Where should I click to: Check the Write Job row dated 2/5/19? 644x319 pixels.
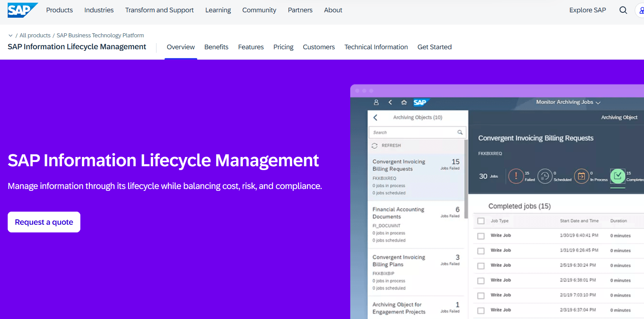pyautogui.click(x=481, y=266)
